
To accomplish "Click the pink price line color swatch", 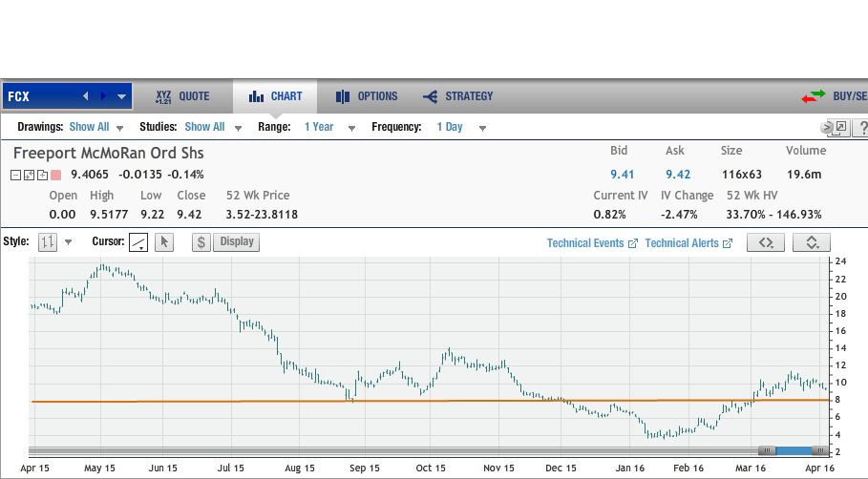I will pos(55,176).
